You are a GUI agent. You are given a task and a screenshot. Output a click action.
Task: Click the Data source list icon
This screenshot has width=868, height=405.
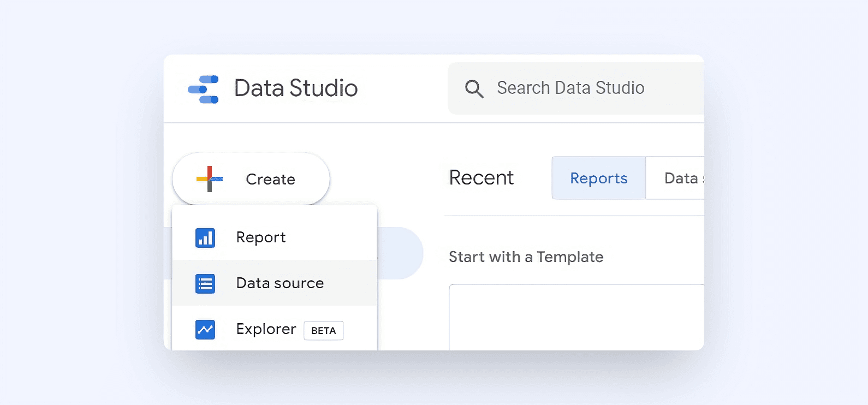(205, 284)
